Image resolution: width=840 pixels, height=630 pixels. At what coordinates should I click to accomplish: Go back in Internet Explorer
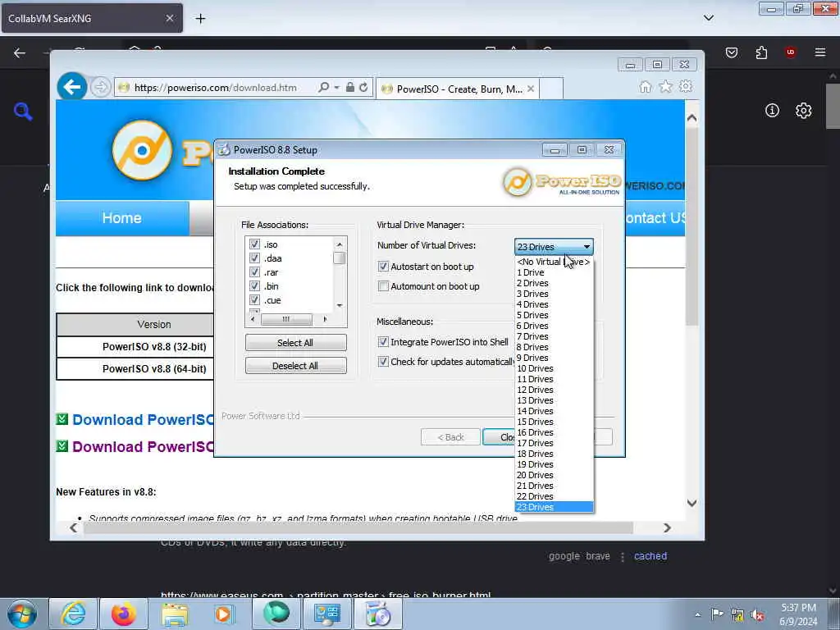[x=72, y=87]
